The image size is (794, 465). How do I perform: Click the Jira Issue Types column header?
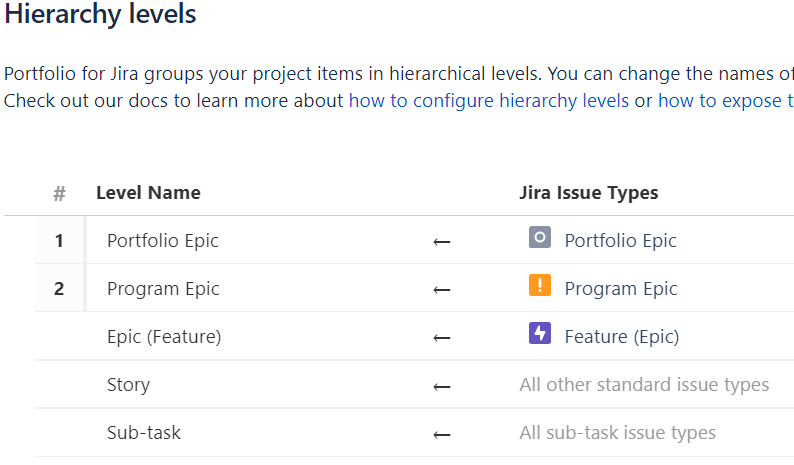(588, 193)
